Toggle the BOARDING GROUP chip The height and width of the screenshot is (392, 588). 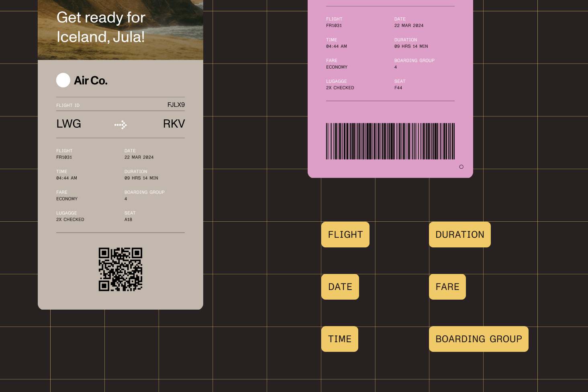pyautogui.click(x=478, y=339)
